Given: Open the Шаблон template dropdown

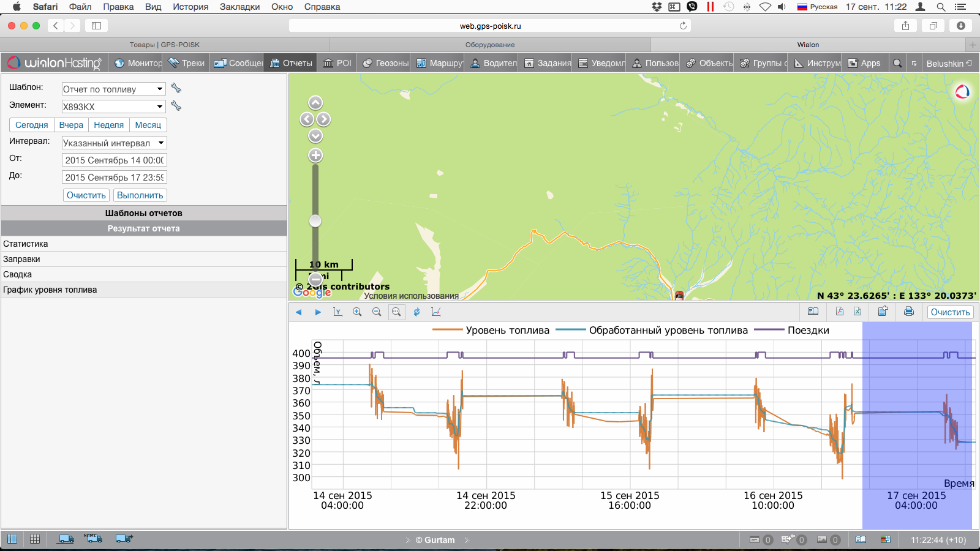Looking at the screenshot, I should (x=114, y=89).
